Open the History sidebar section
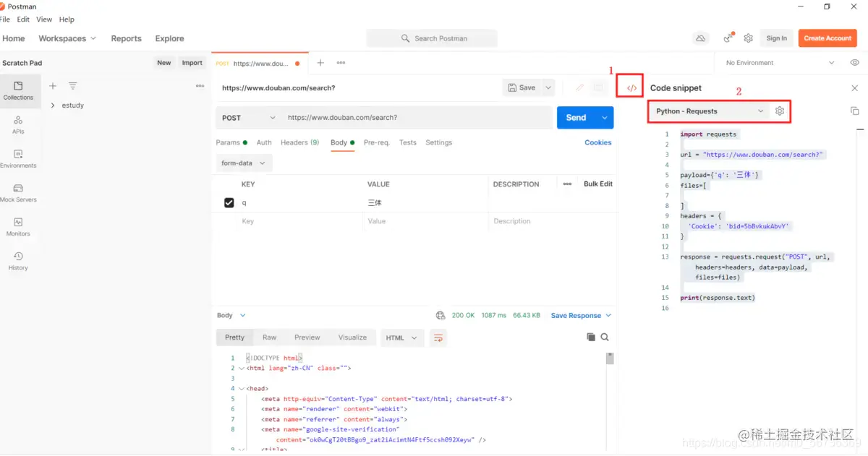Image resolution: width=868 pixels, height=456 pixels. (x=18, y=260)
